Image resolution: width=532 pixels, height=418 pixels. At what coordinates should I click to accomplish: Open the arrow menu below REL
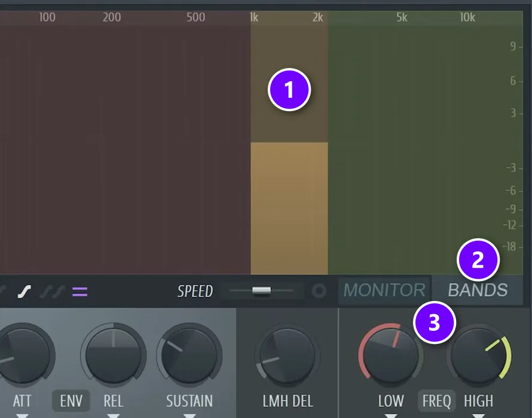(114, 416)
